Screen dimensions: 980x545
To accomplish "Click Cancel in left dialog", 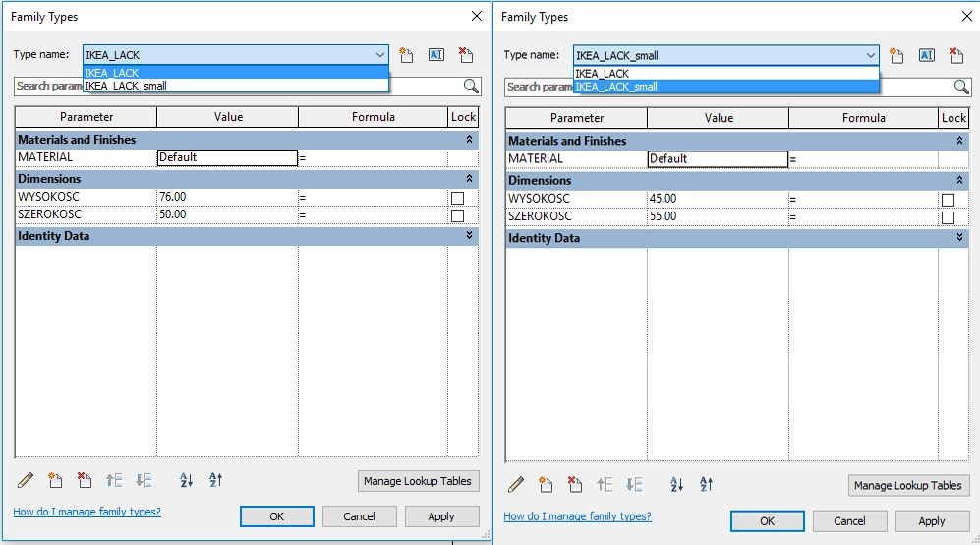I will tap(360, 516).
